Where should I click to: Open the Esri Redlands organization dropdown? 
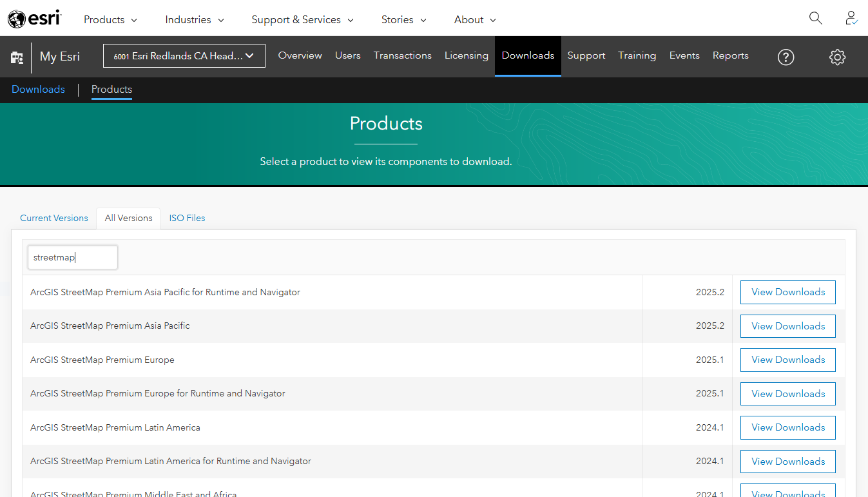184,55
